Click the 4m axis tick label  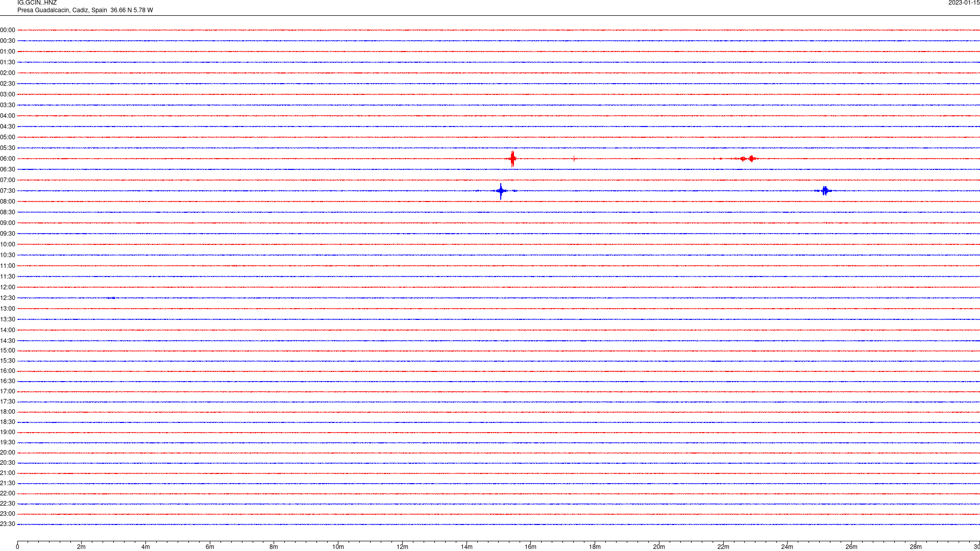(145, 547)
